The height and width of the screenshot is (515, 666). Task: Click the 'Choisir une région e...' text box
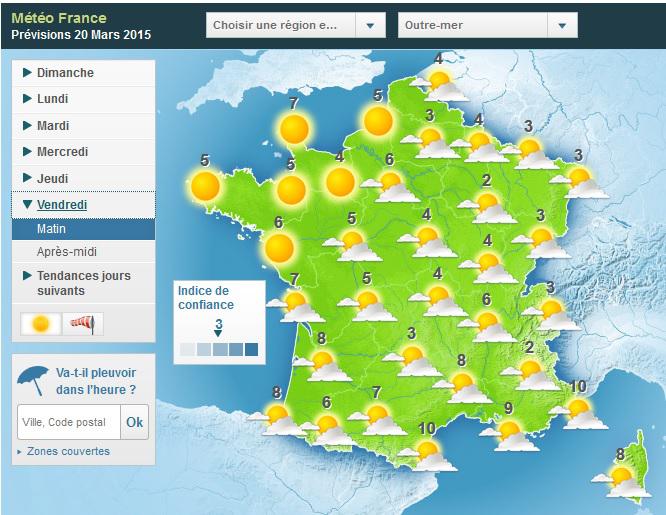pos(281,25)
